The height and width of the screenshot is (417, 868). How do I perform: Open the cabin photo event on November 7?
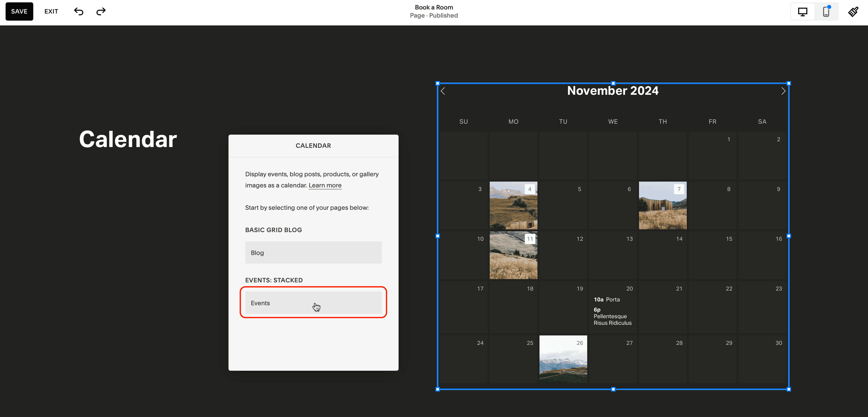click(662, 206)
